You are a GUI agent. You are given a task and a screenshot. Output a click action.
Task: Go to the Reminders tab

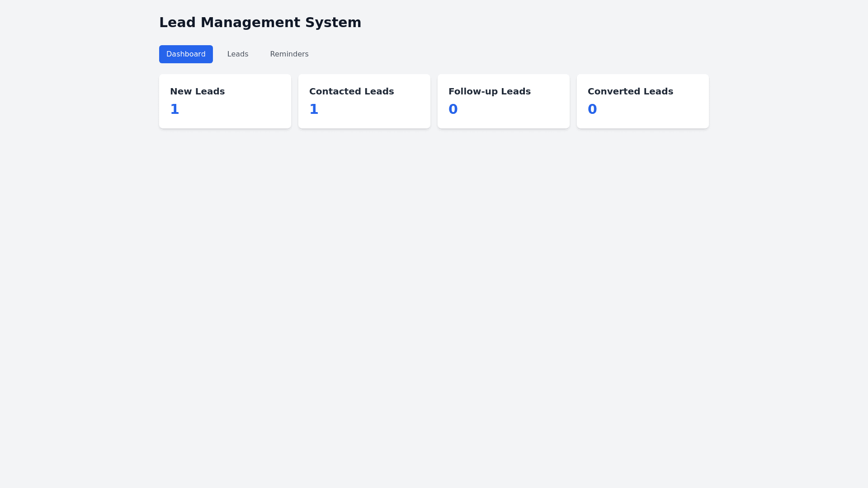[x=289, y=54]
